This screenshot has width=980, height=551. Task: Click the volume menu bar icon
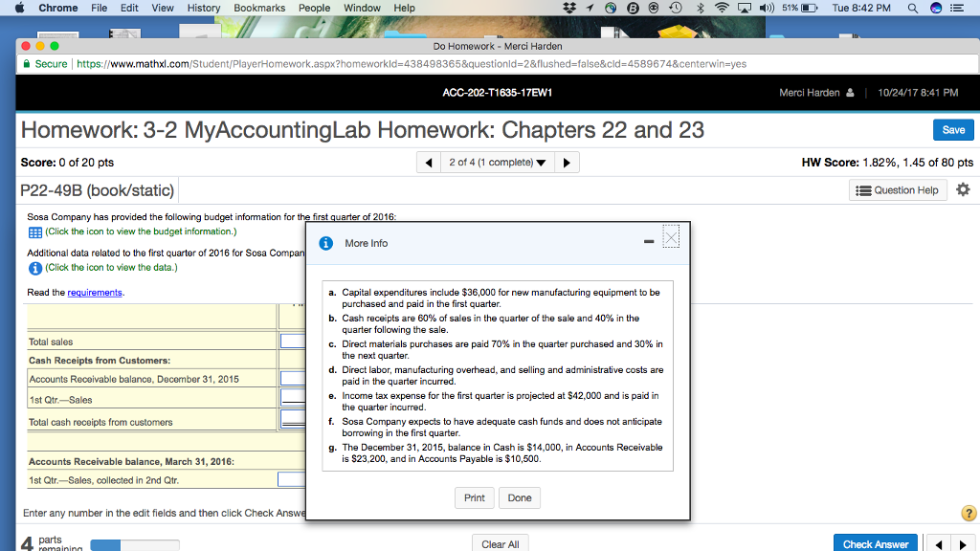point(767,8)
